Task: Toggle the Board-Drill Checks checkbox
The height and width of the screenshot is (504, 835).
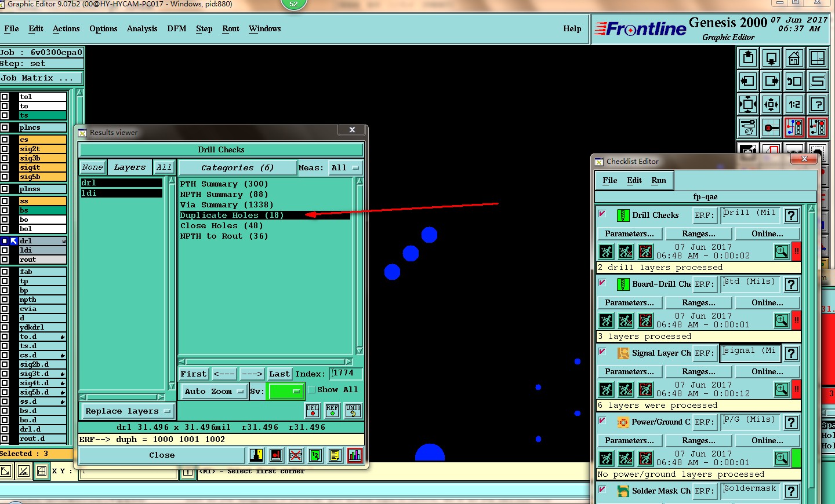Action: (602, 283)
